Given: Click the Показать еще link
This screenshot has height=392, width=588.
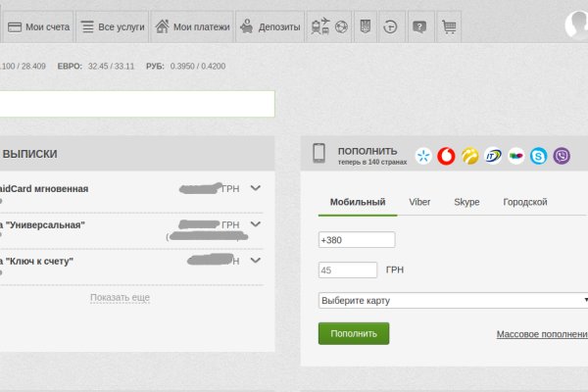Looking at the screenshot, I should coord(120,297).
